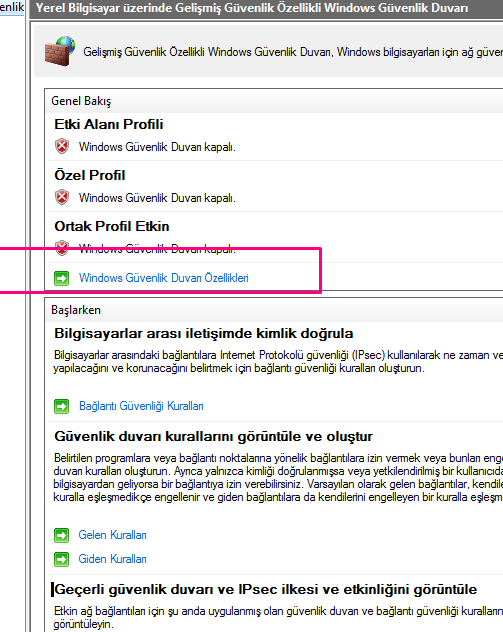Open Gelen Kuralları link
Image resolution: width=503 pixels, height=632 pixels.
(x=112, y=535)
